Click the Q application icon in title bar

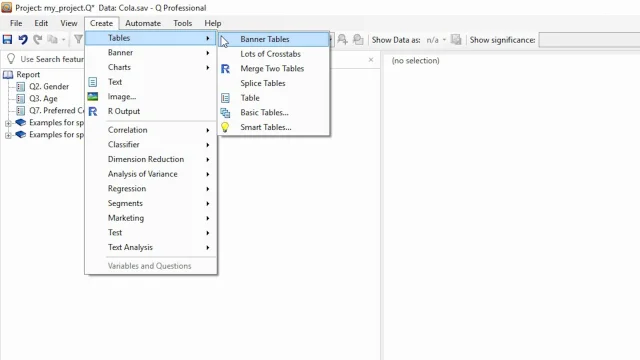[7, 7]
